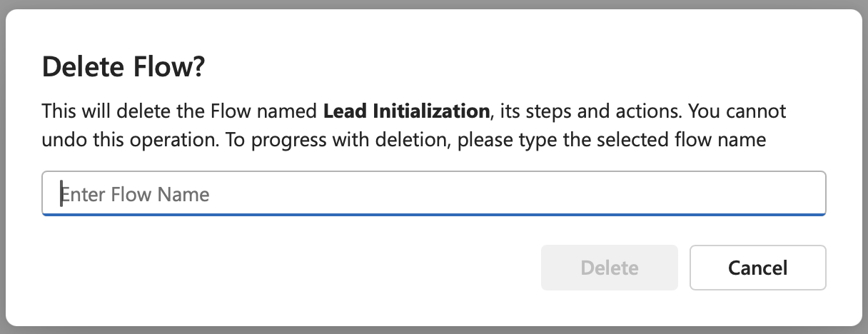Image resolution: width=868 pixels, height=334 pixels.
Task: Click the greyed-out Delete label
Action: (x=609, y=268)
